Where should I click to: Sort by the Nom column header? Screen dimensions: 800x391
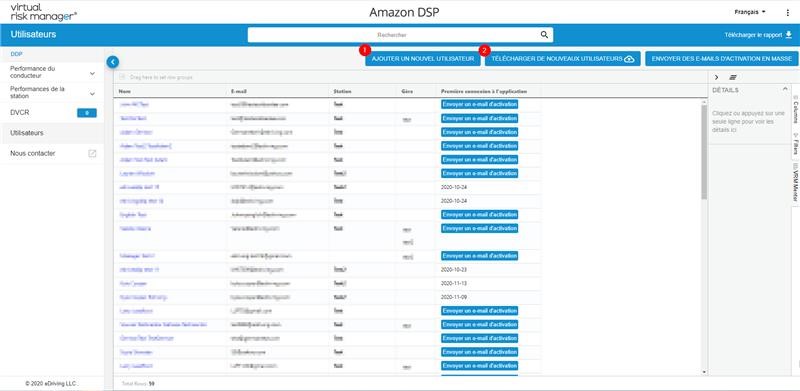124,91
